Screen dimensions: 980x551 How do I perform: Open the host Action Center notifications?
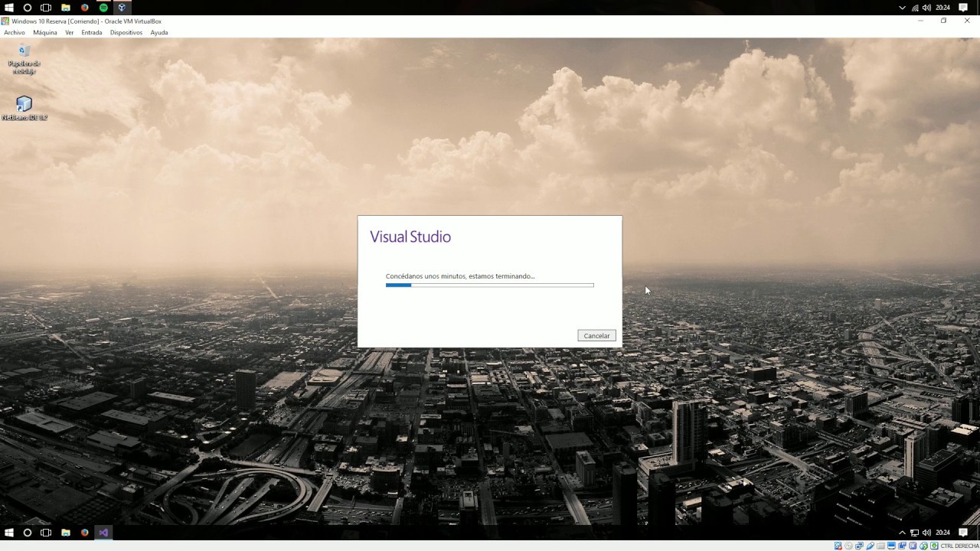[x=963, y=8]
